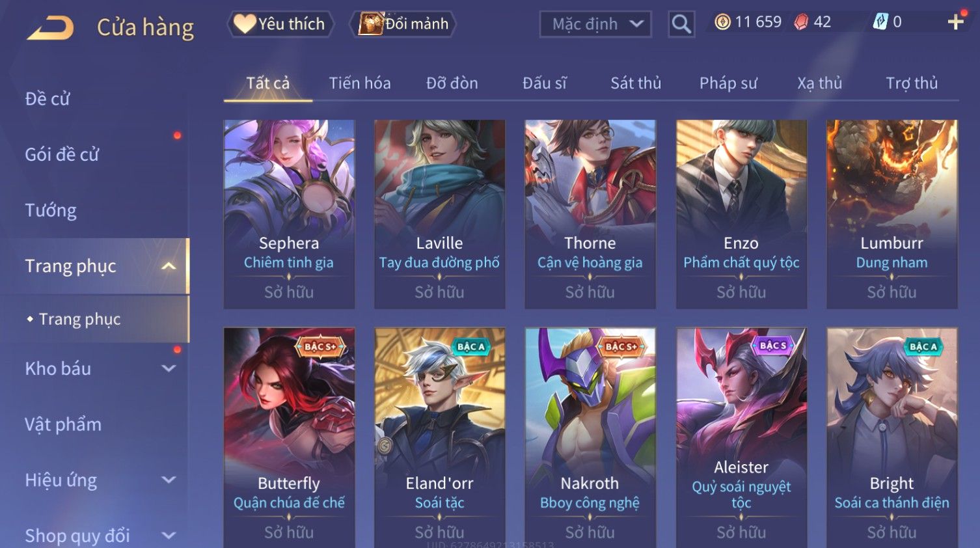Collapse the Trang phục sidebar section
980x548 pixels.
click(x=169, y=266)
